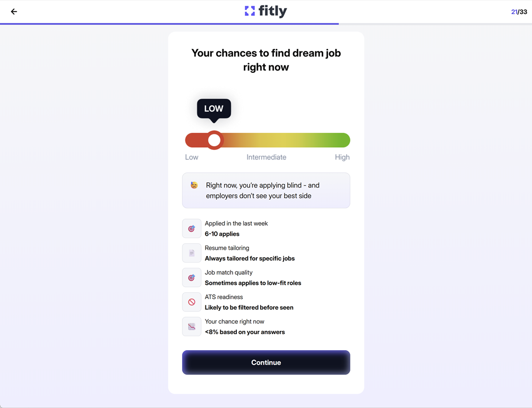532x408 pixels.
Task: Click the Low label under the gauge
Action: 192,157
